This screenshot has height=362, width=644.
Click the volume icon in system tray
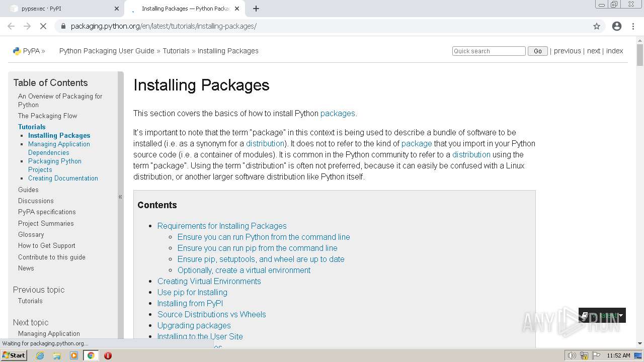coord(572,355)
